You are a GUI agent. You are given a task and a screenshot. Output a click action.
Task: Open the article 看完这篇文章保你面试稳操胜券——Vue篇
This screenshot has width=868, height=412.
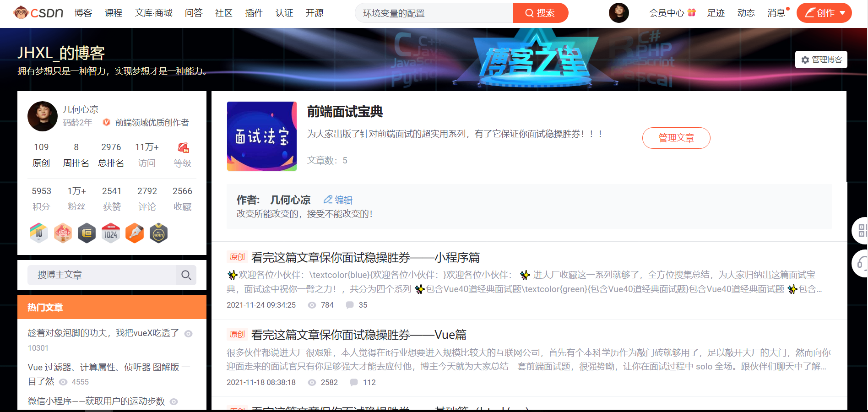[x=359, y=335]
